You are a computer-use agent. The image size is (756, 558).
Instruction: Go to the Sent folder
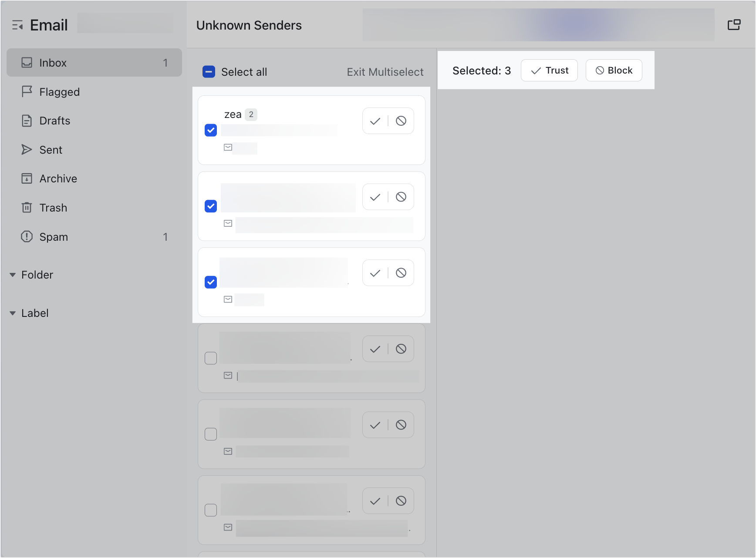[x=94, y=150]
